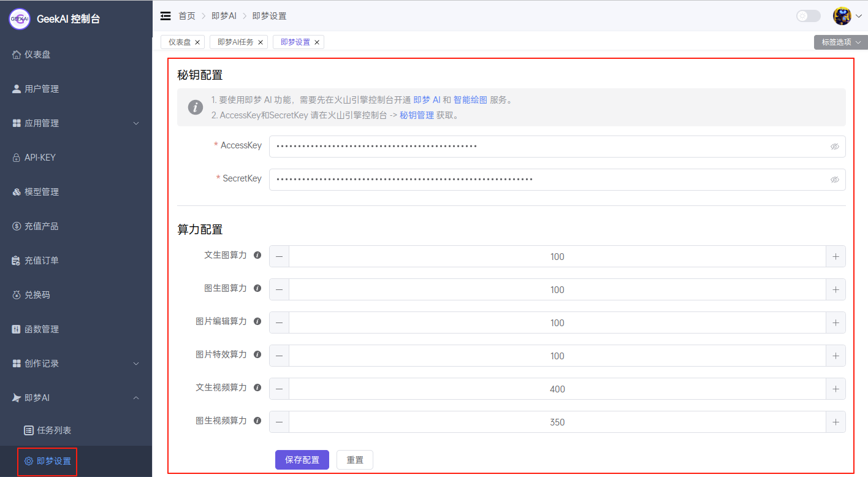
Task: Click the 即梦AI breadcrumb
Action: coord(224,16)
